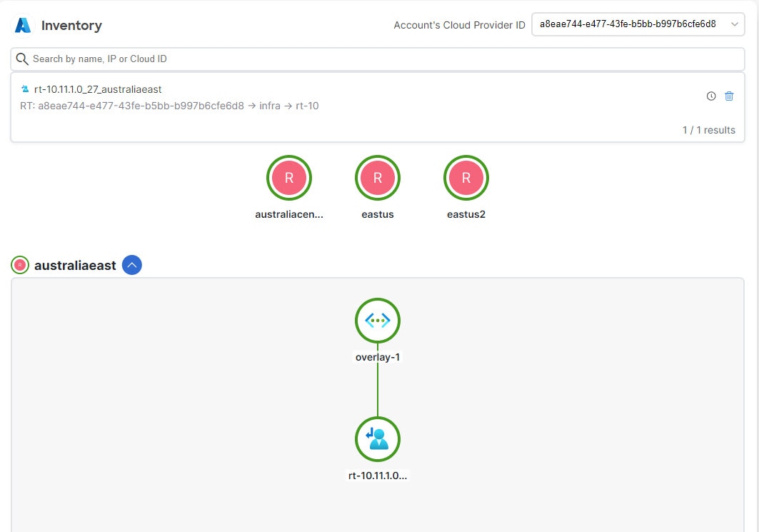Viewport: 759px width, 532px height.
Task: Select the eastus region icon
Action: (378, 178)
